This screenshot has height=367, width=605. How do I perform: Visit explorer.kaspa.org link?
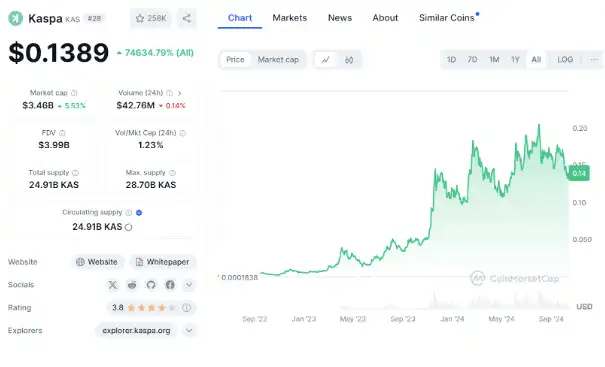(136, 331)
